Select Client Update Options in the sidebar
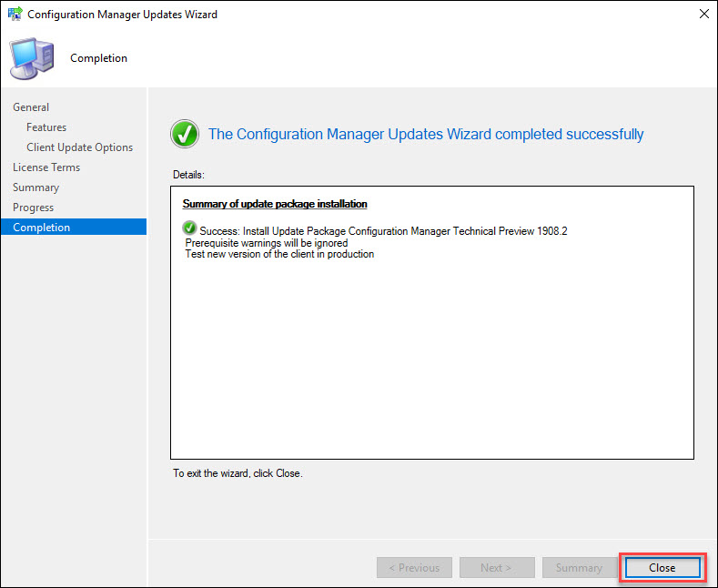 80,147
